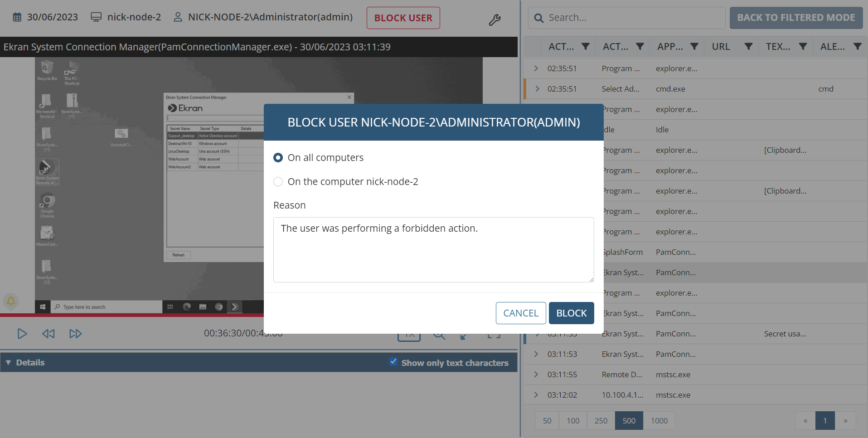Click CANCEL in the block dialog
Viewport: 868px width, 438px height.
click(520, 313)
